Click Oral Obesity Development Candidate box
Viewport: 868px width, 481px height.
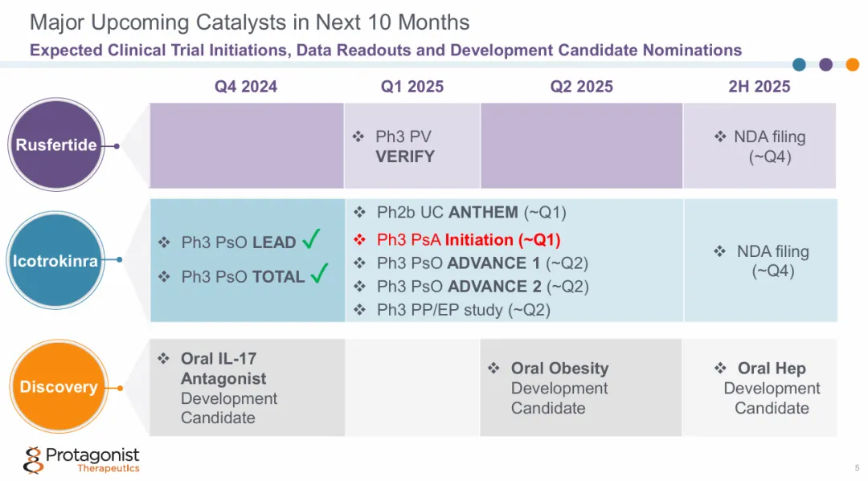(580, 387)
